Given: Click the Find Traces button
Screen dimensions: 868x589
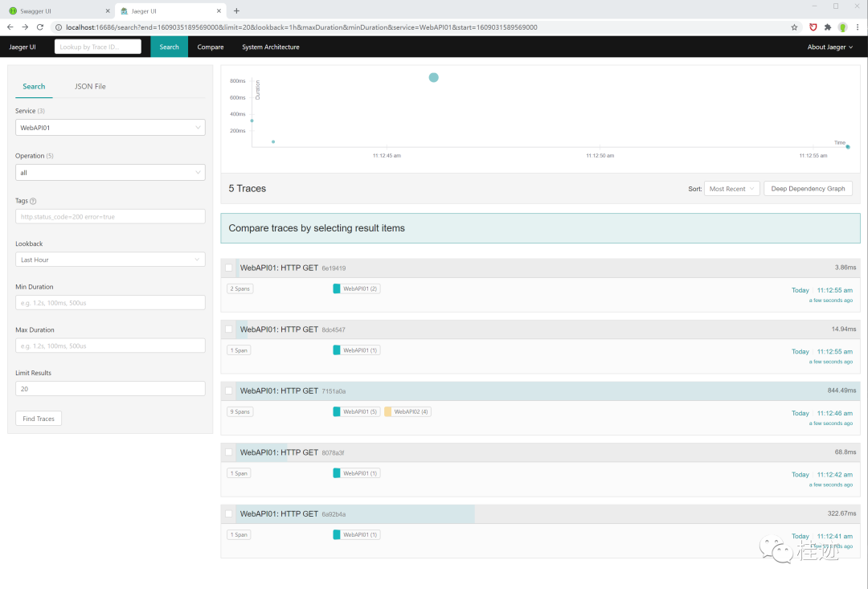Looking at the screenshot, I should pos(39,419).
